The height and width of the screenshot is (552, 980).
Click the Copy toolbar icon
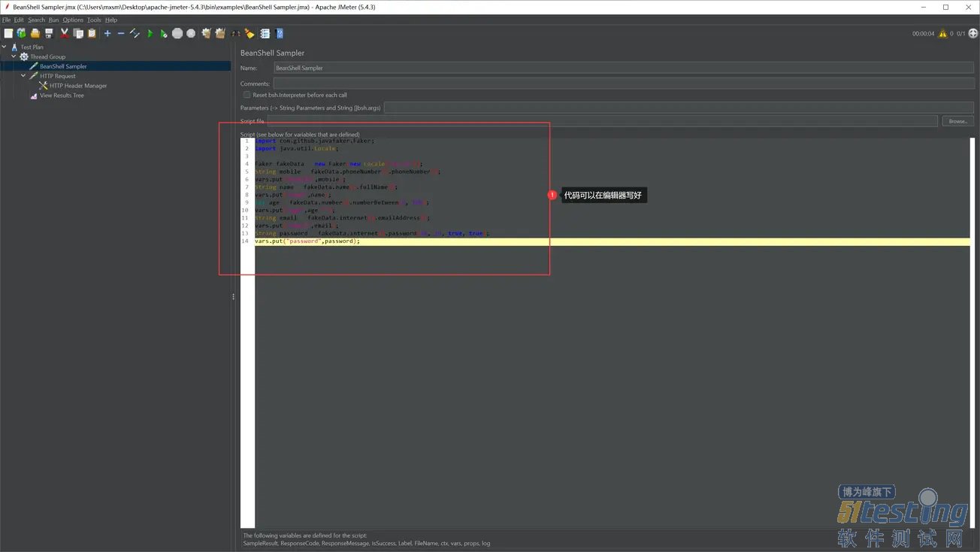78,33
